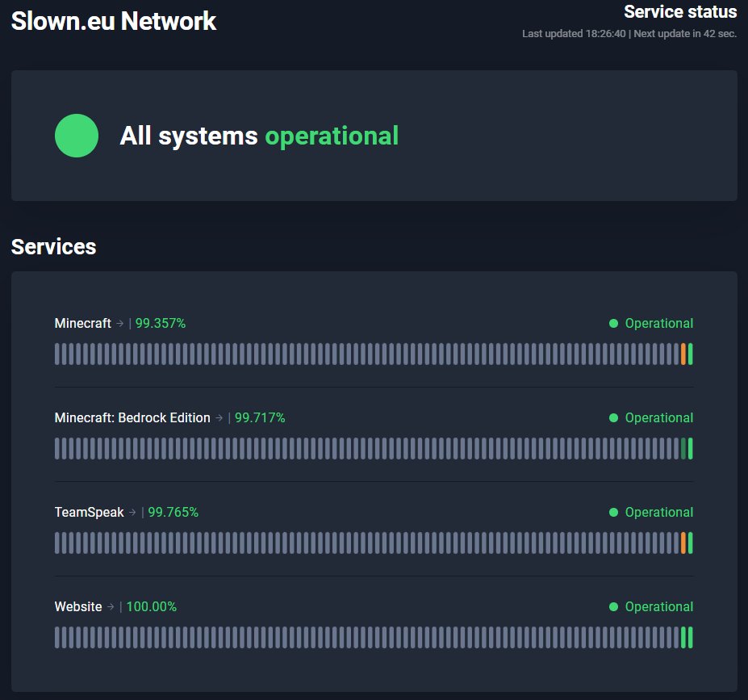Screen dimensions: 748x700
Task: Select the last green bar in TeamSpeak uptime row
Action: [690, 543]
